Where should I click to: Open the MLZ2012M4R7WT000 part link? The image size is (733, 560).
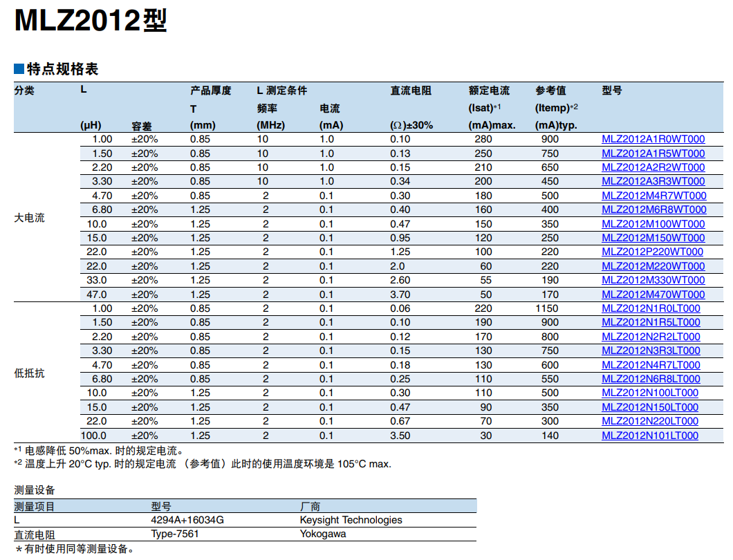point(654,196)
